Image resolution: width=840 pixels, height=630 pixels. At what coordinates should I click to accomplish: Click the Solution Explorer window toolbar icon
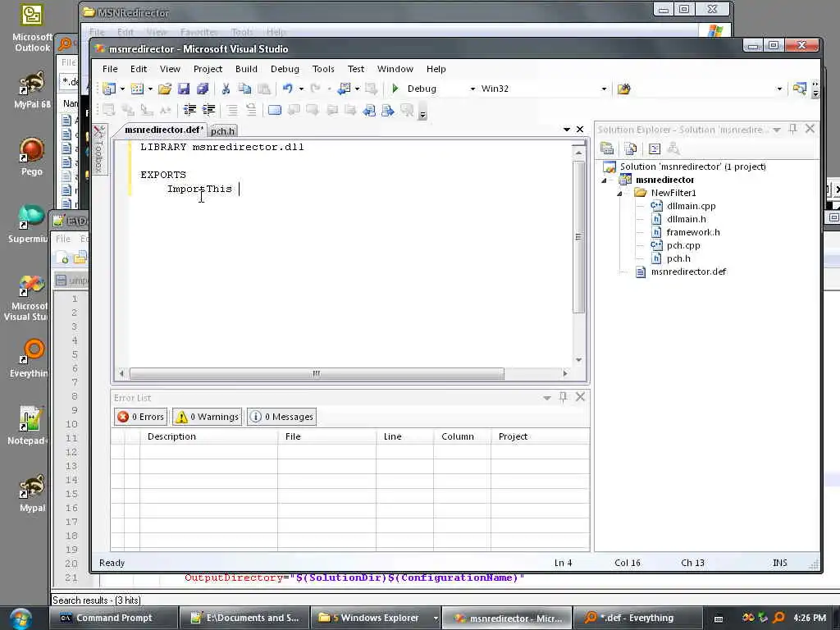click(799, 89)
